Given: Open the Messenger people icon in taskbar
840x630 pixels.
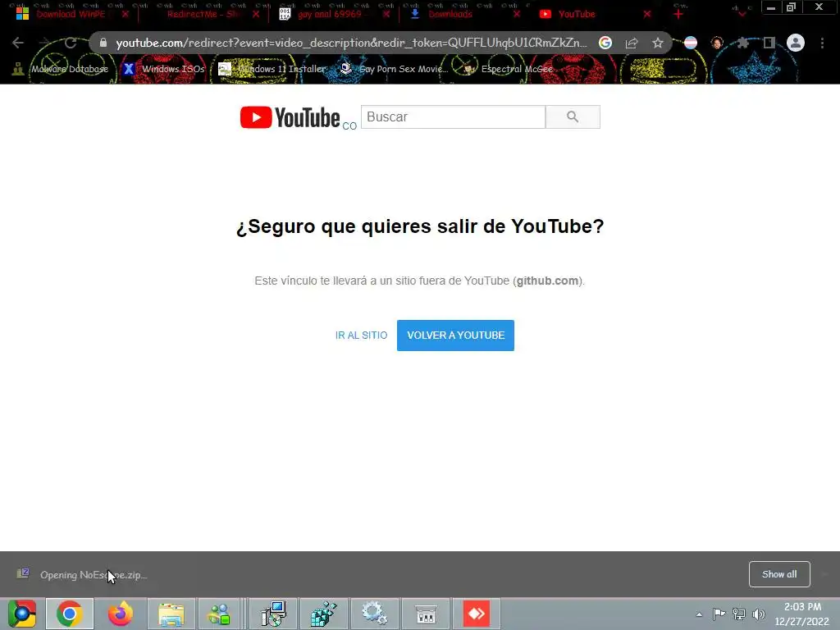Looking at the screenshot, I should coord(220,614).
